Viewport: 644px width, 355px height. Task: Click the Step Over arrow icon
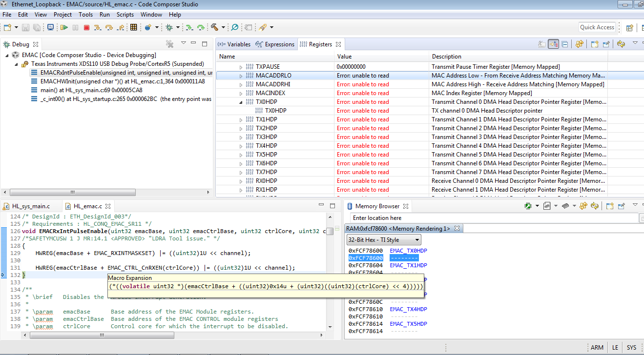(x=109, y=28)
